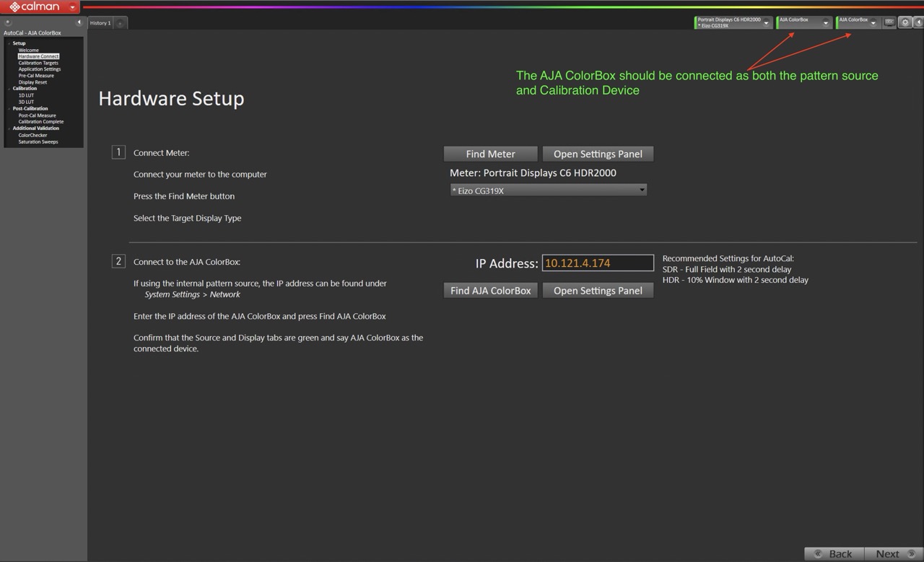Open the 1D LUT page
Viewport: 924px width, 562px height.
tap(26, 95)
